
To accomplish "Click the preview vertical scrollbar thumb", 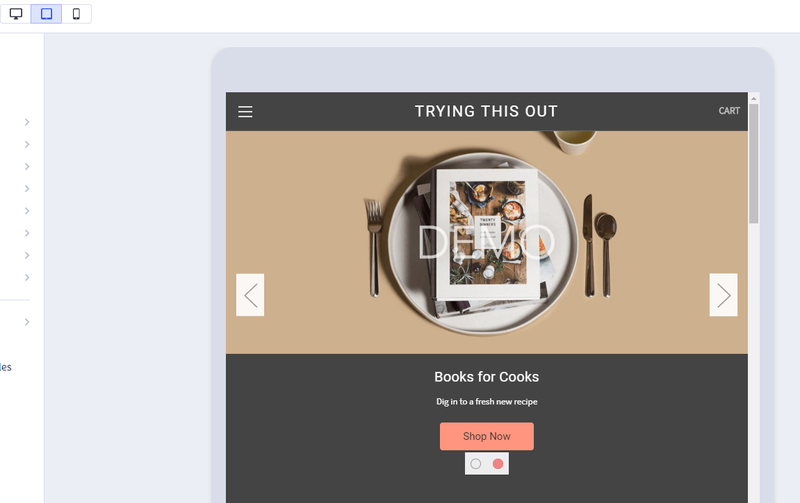I will click(x=754, y=163).
